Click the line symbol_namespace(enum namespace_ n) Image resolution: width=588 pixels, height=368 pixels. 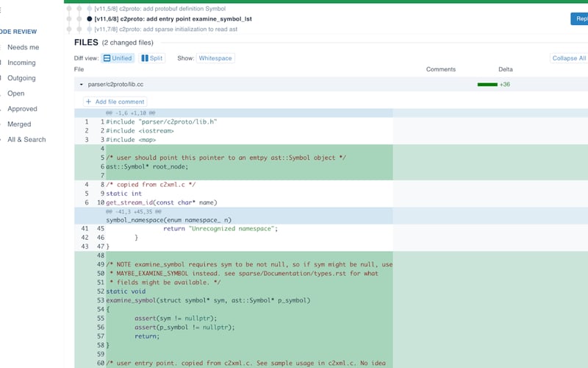tap(169, 220)
